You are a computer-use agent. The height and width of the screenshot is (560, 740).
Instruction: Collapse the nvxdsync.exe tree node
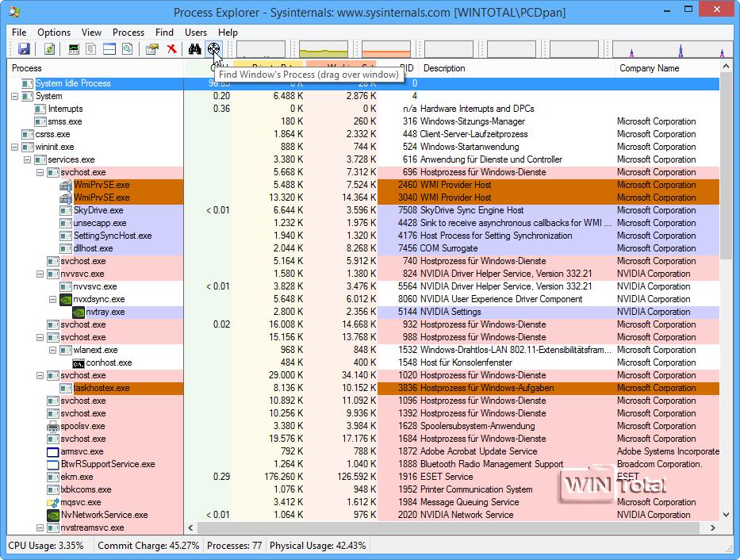pyautogui.click(x=53, y=299)
